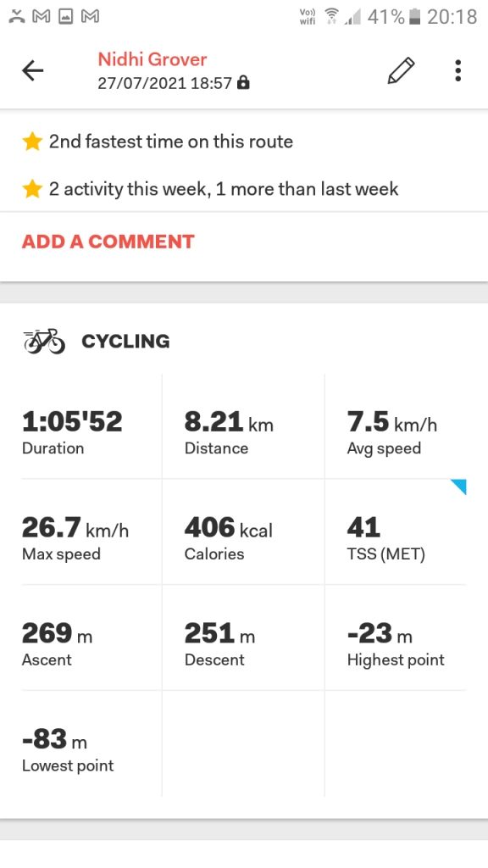The image size is (488, 868).
Task: Tap the cycling bicycle icon
Action: tap(44, 341)
